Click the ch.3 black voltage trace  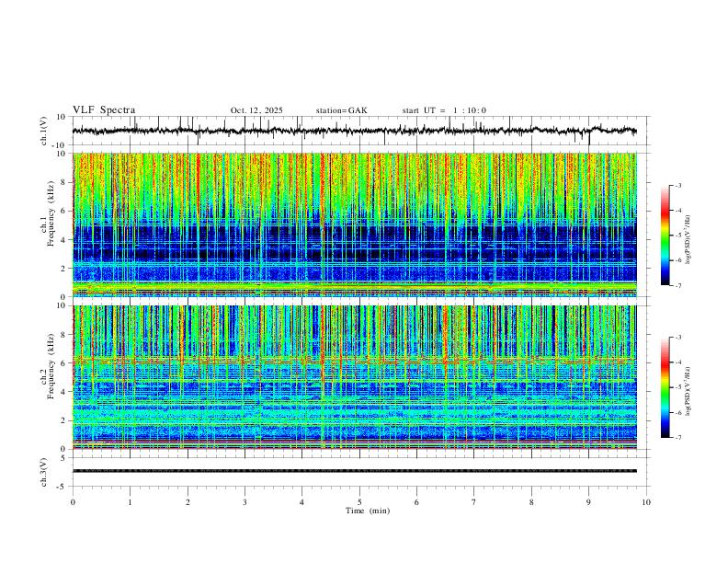tap(354, 471)
